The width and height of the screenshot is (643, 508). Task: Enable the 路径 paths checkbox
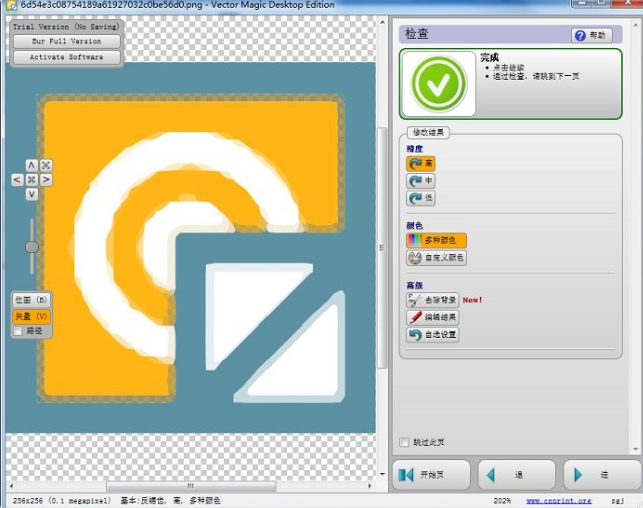pyautogui.click(x=18, y=331)
